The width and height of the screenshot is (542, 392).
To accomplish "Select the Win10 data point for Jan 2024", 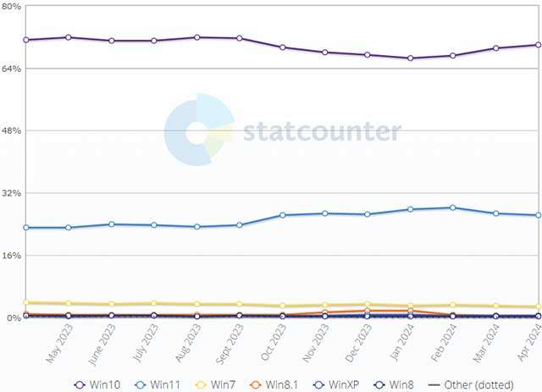I will (411, 58).
